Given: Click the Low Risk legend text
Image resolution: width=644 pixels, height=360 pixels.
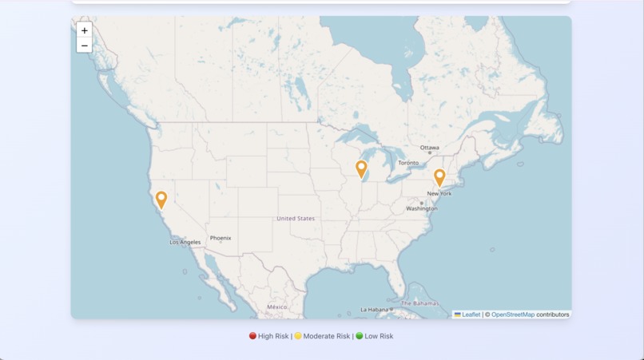Looking at the screenshot, I should (379, 336).
